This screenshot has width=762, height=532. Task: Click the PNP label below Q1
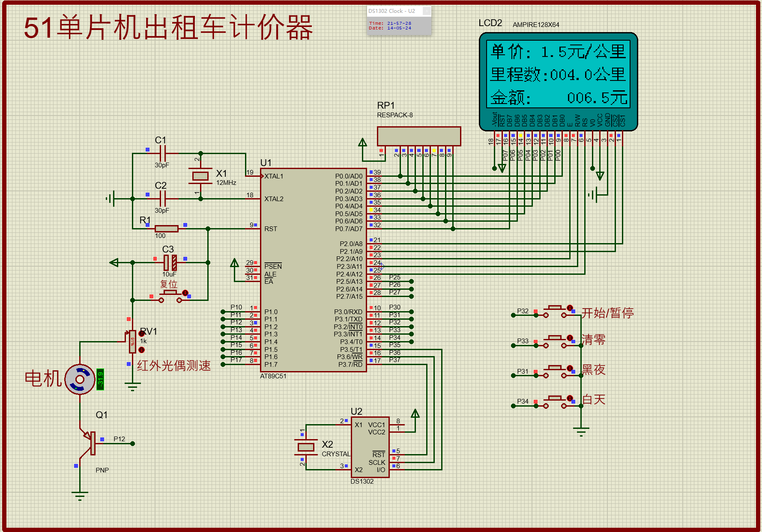click(102, 470)
